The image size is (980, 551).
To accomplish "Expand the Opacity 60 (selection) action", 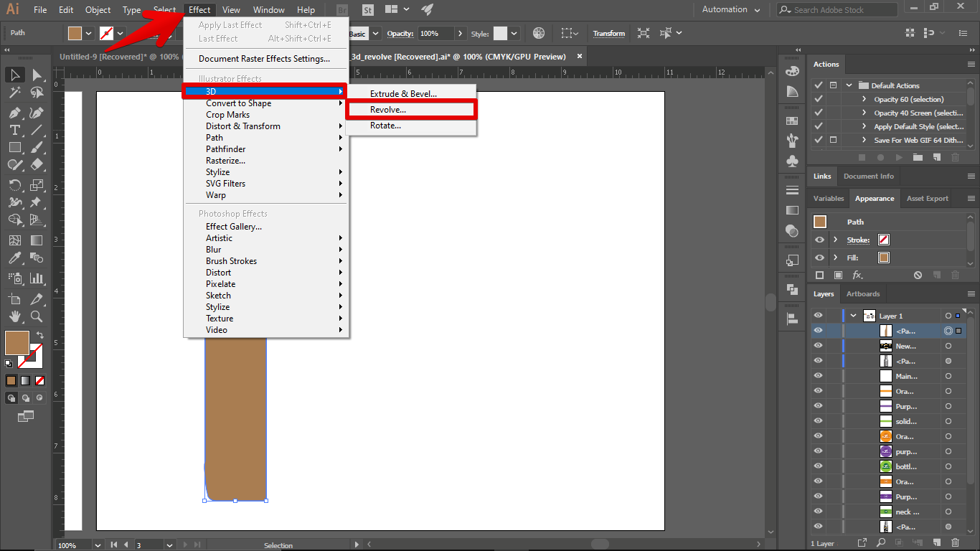I will tap(864, 100).
